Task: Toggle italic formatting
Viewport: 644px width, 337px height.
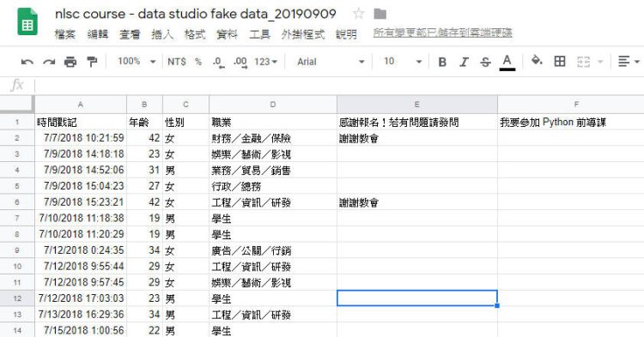Action: pyautogui.click(x=464, y=62)
